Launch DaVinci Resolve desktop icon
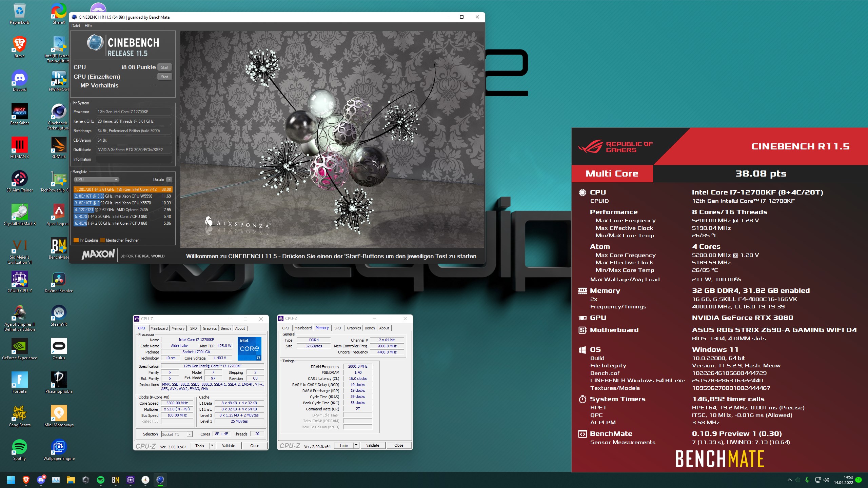This screenshot has height=488, width=868. 59,282
